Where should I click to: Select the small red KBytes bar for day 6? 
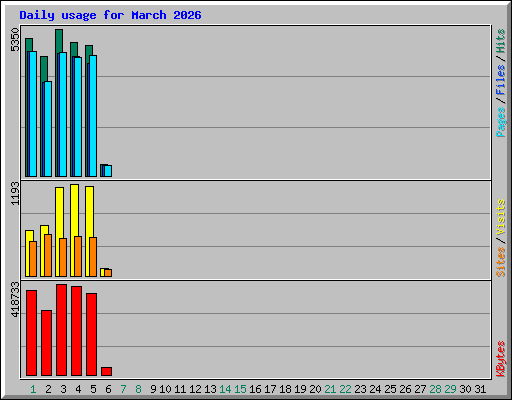click(106, 372)
